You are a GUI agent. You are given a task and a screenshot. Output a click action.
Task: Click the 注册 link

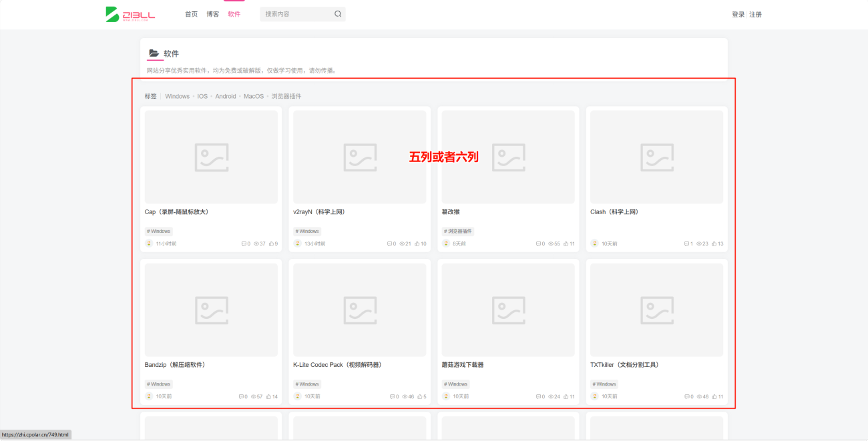755,15
